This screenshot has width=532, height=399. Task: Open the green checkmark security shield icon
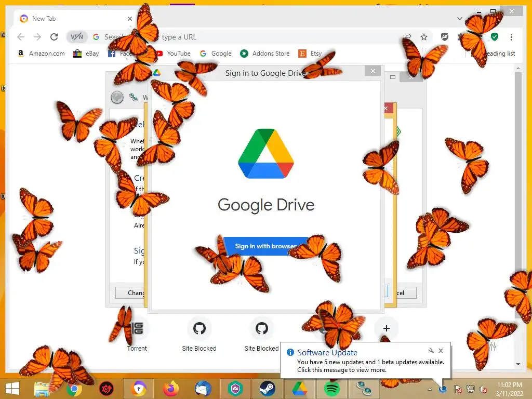coord(495,37)
